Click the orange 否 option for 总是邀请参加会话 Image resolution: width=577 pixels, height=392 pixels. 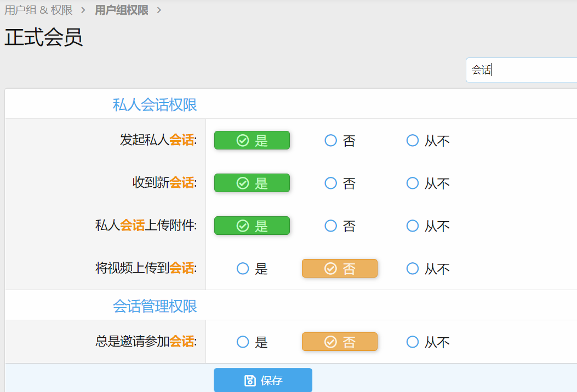[340, 342]
